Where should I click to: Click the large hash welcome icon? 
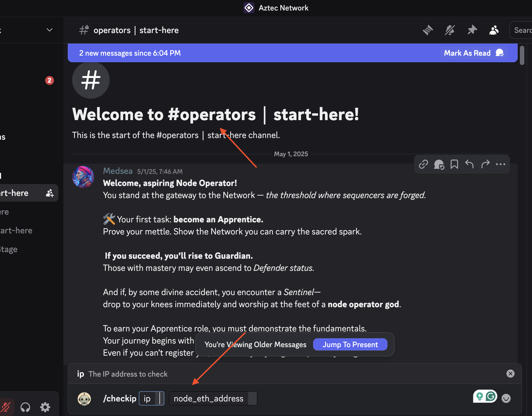[x=91, y=80]
